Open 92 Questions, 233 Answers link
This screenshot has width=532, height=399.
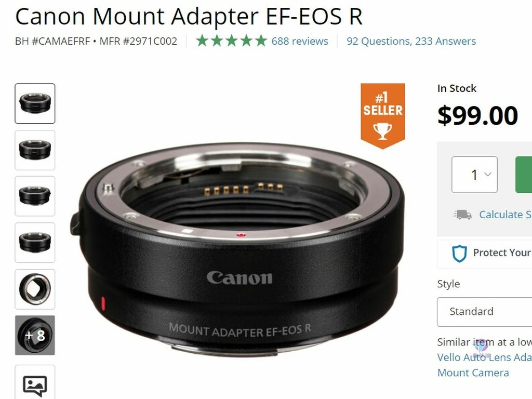411,41
